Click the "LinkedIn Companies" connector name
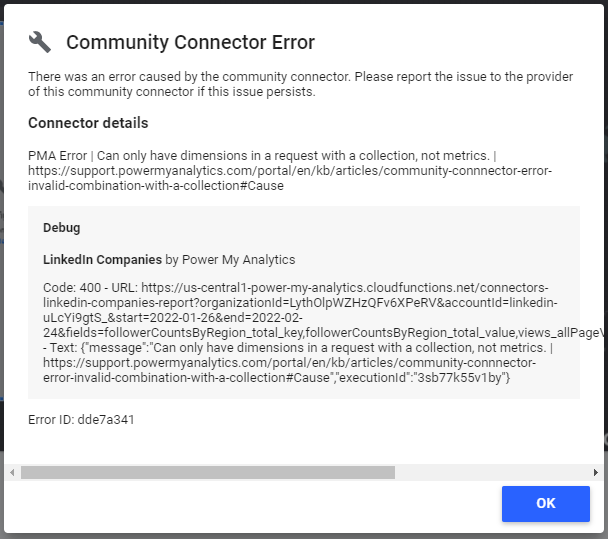The height and width of the screenshot is (539, 608). pos(102,259)
